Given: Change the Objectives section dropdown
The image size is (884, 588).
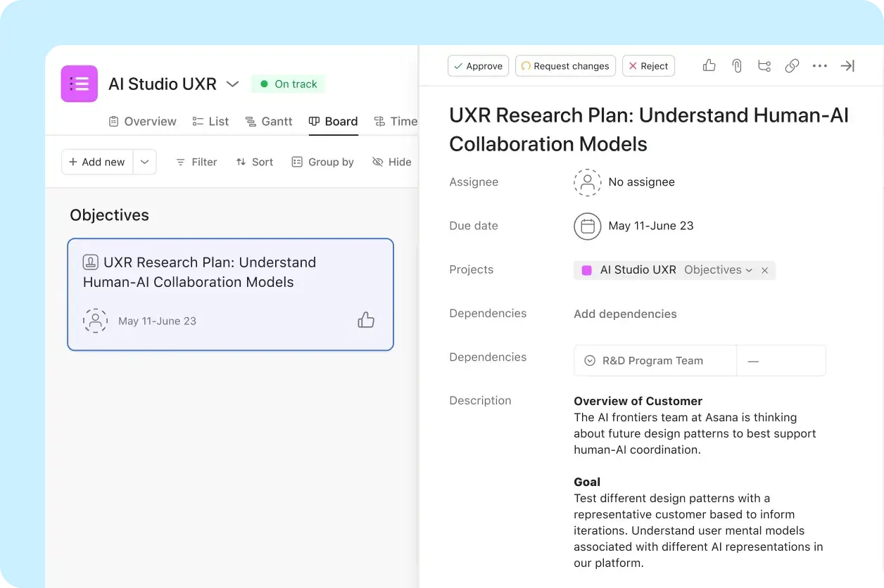Looking at the screenshot, I should tap(718, 270).
